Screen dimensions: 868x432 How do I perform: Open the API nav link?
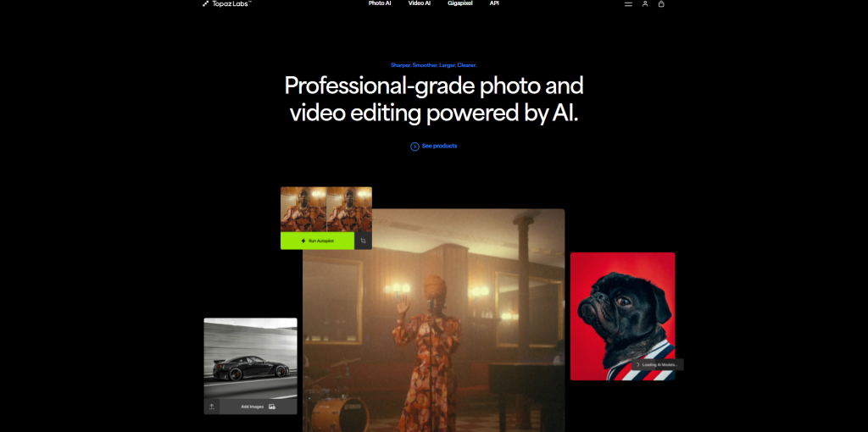494,3
